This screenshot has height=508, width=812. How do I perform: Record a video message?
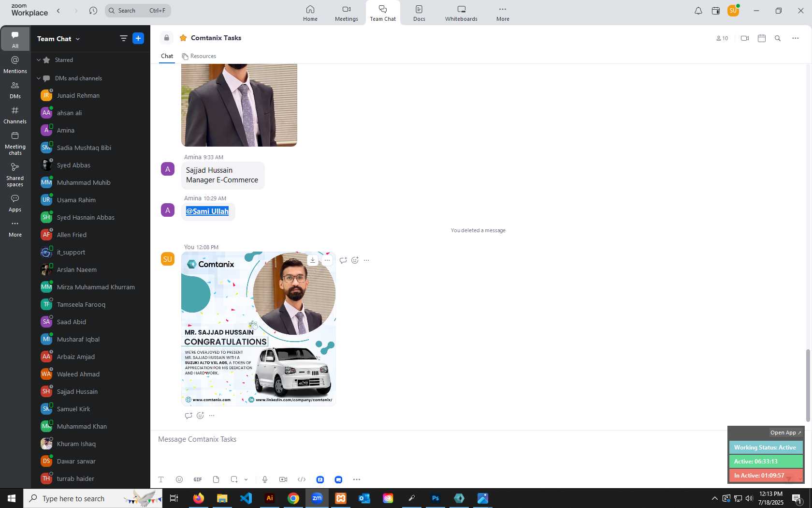(x=283, y=479)
